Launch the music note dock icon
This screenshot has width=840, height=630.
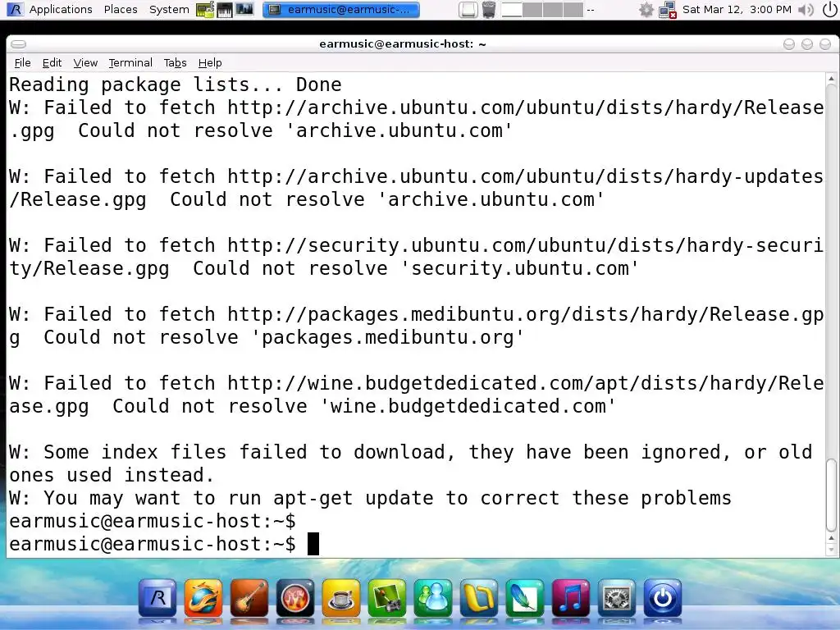pyautogui.click(x=571, y=598)
